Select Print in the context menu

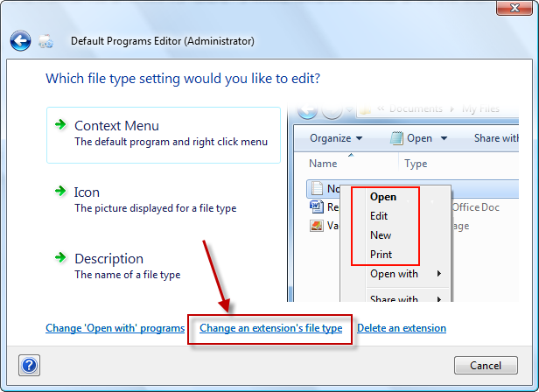pos(381,255)
